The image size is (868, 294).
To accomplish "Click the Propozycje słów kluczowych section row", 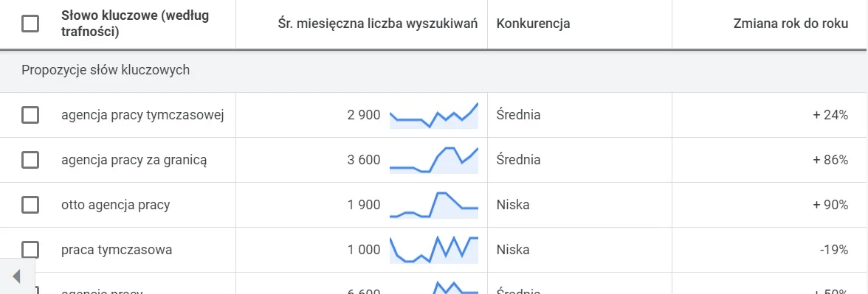I will [434, 71].
